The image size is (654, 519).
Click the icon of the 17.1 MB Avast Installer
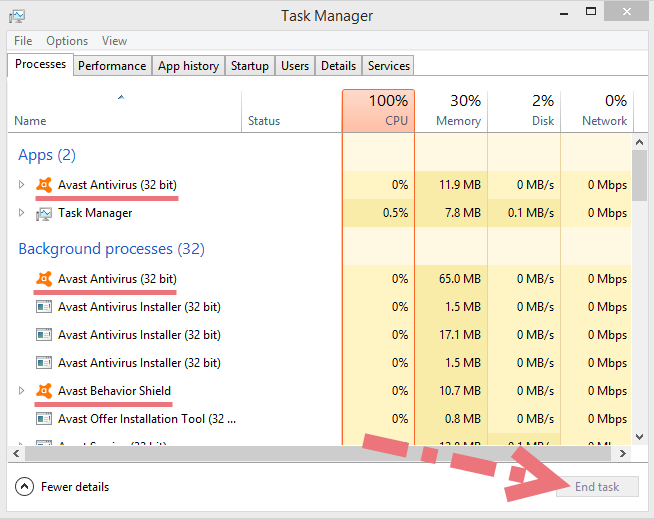click(44, 335)
